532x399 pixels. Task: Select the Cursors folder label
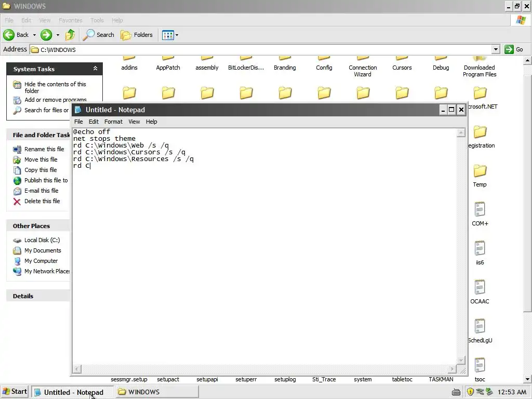(402, 68)
